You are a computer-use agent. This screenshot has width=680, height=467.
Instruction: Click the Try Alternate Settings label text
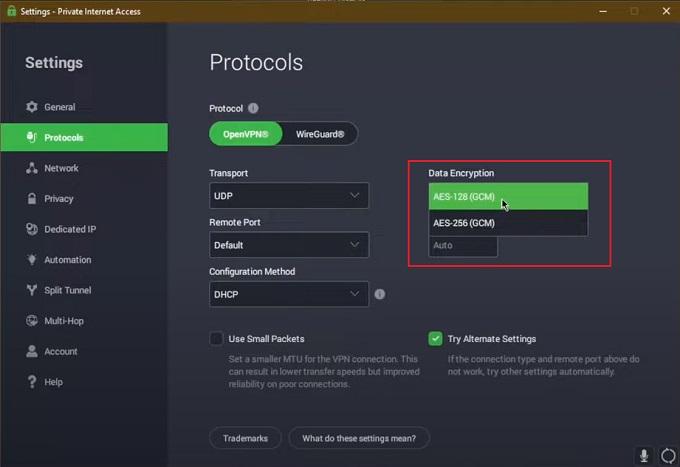492,339
